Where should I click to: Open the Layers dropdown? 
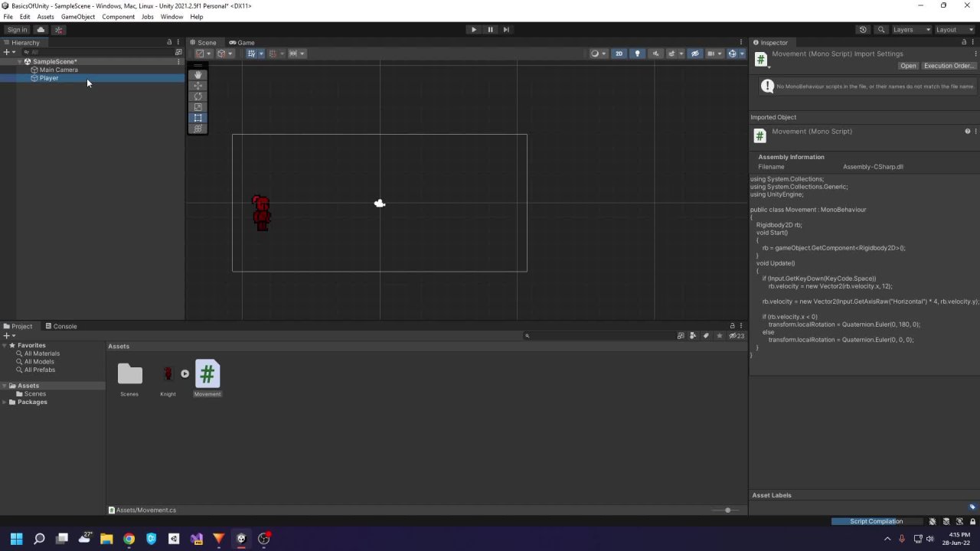coord(911,30)
